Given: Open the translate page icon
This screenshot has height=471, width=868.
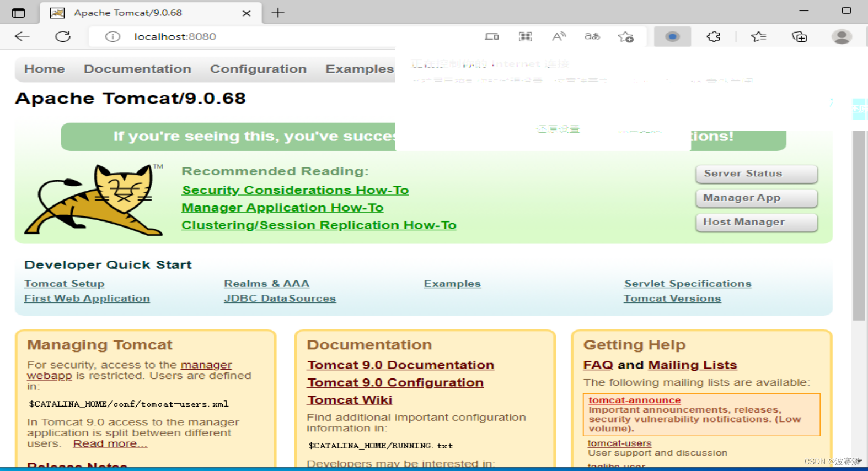Looking at the screenshot, I should pos(592,36).
